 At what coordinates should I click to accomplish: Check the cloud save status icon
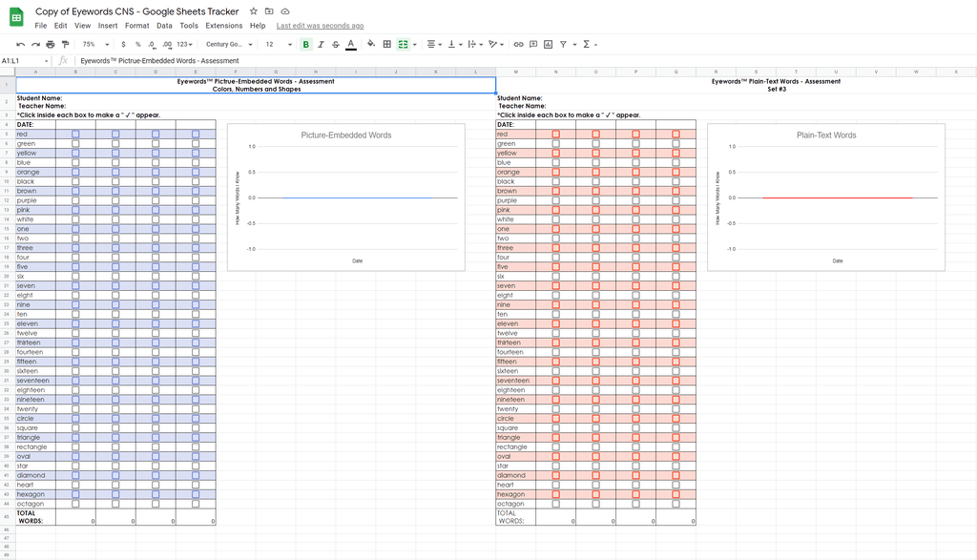pos(285,11)
